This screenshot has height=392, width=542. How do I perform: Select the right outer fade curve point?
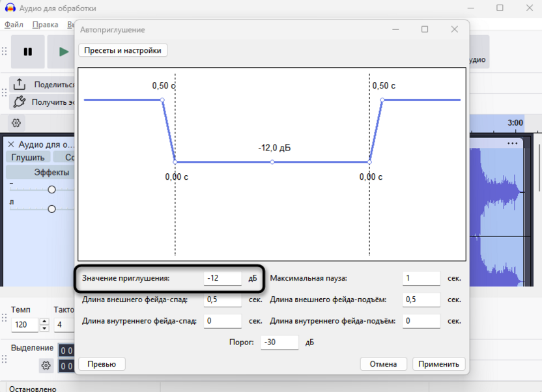[382, 100]
